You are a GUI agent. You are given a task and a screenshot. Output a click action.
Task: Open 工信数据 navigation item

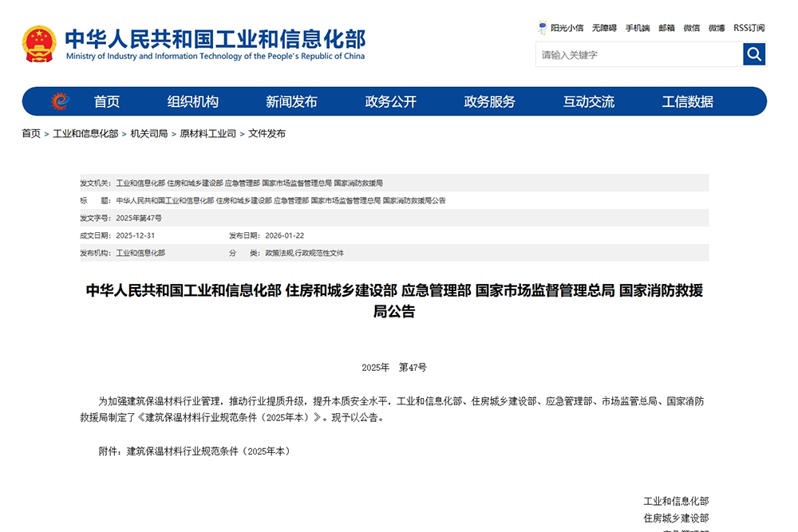click(x=688, y=102)
